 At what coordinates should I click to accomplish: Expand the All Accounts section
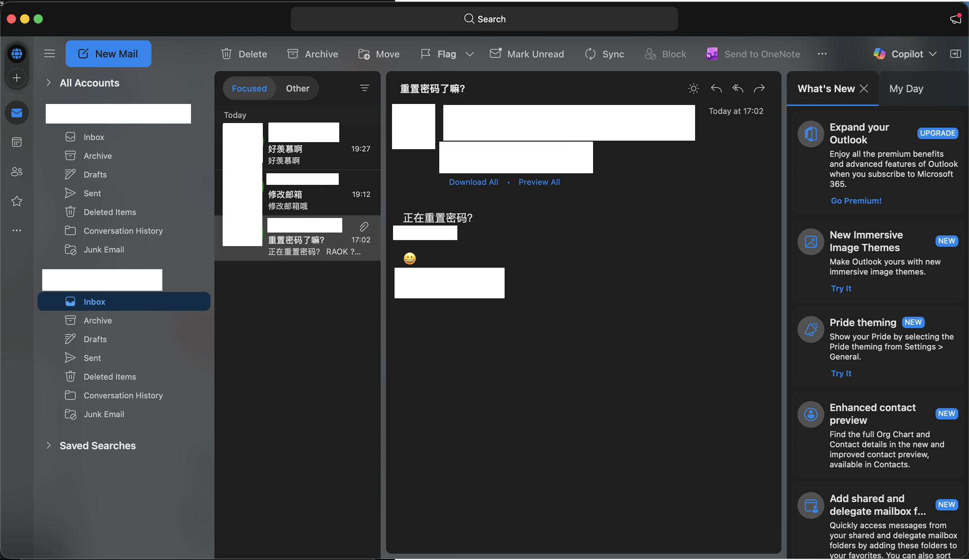49,83
